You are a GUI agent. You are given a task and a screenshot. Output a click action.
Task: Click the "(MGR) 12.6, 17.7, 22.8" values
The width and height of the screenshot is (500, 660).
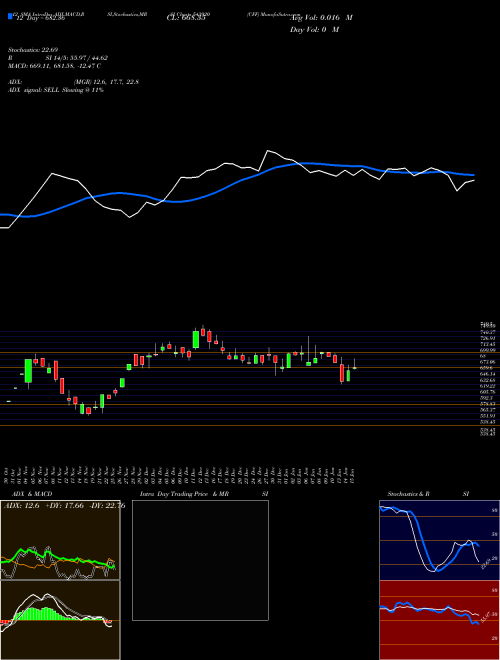(105, 82)
